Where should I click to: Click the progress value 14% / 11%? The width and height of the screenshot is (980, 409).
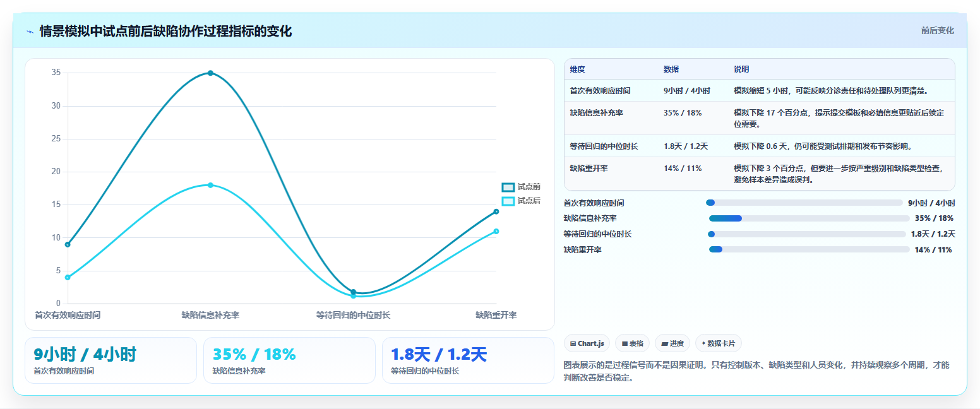click(933, 250)
